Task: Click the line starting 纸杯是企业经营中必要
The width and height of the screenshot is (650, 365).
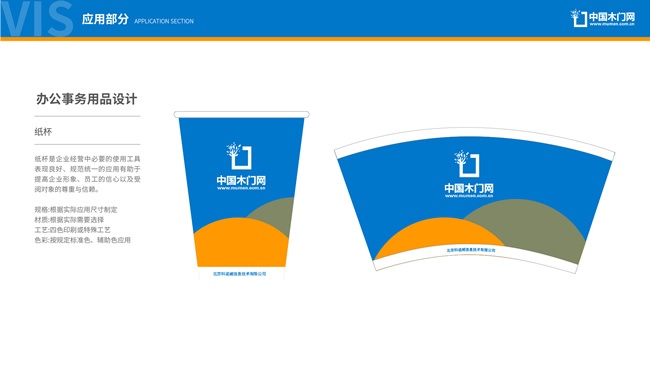Action: [x=87, y=159]
